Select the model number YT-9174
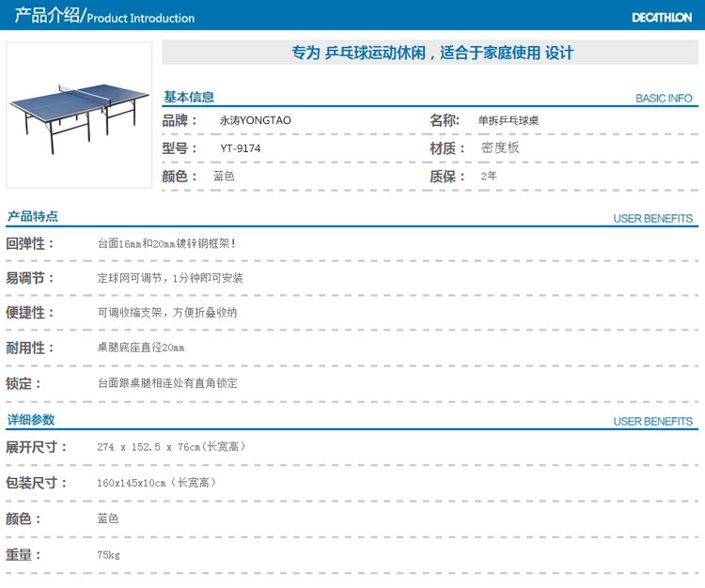The width and height of the screenshot is (705, 588). 241,148
